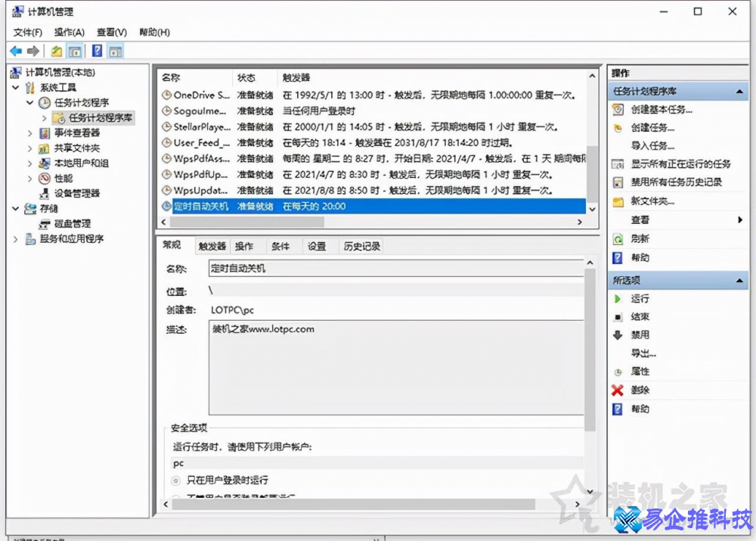The width and height of the screenshot is (756, 541).
Task: Collapse the 系统工具 tree node
Action: (x=15, y=88)
